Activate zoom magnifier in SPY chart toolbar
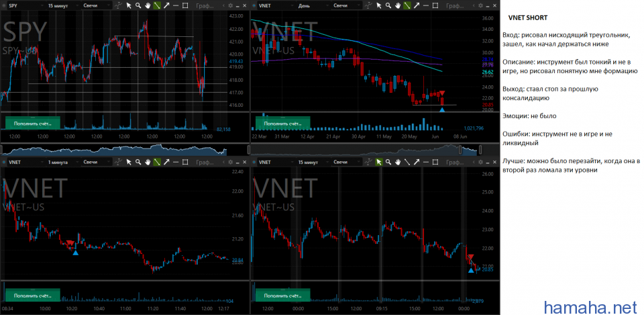The width and height of the screenshot is (644, 315). pyautogui.click(x=138, y=6)
